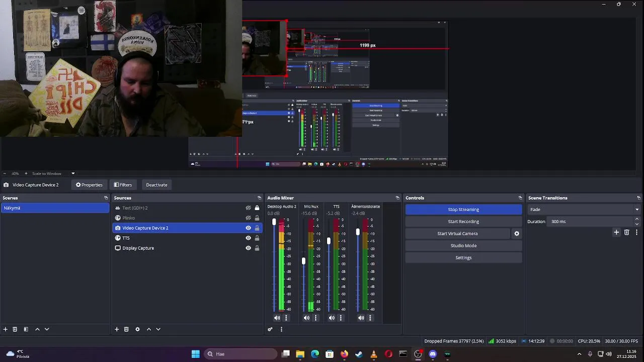Screen dimensions: 644x362
Task: Start Recording
Action: click(463, 222)
